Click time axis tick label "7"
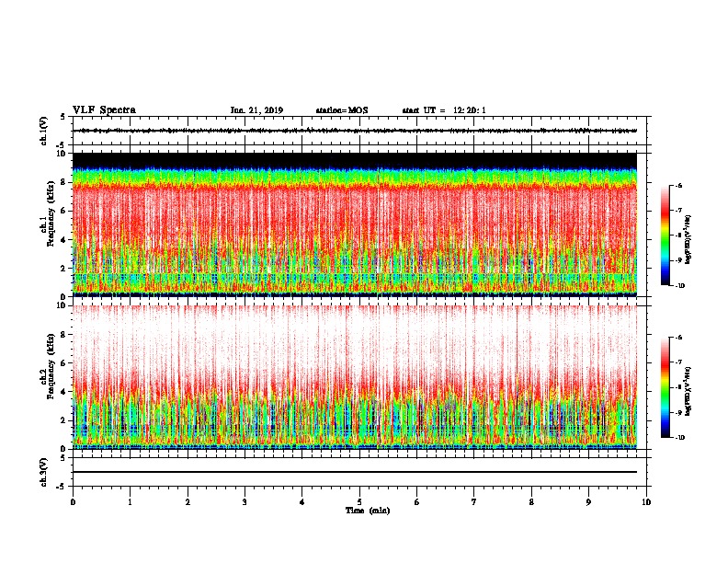Screen dimensions: 728x563 tap(474, 502)
